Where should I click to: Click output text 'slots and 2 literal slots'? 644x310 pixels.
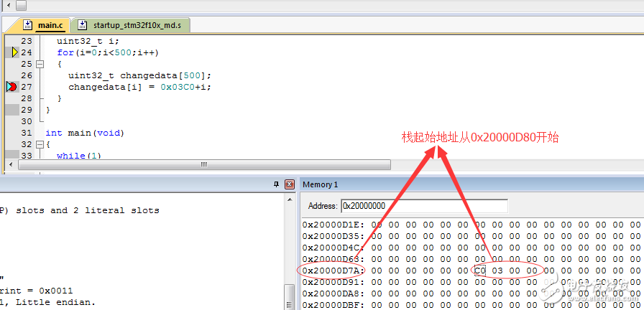(88, 210)
